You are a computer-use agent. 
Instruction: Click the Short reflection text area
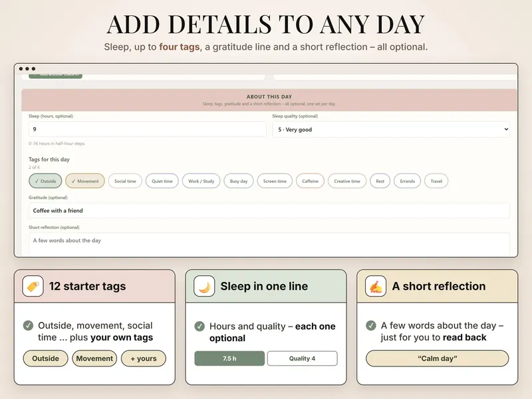269,244
